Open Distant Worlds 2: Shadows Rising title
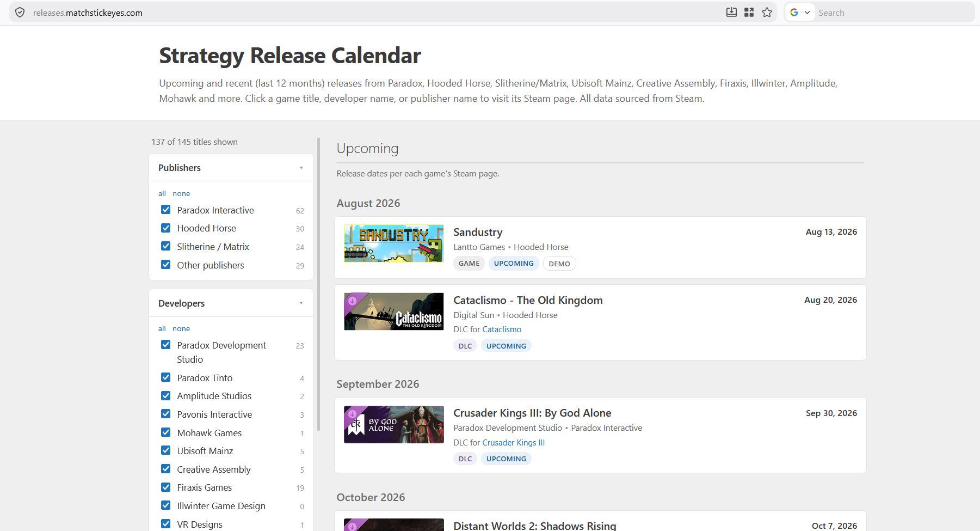Image resolution: width=980 pixels, height=531 pixels. coord(534,526)
